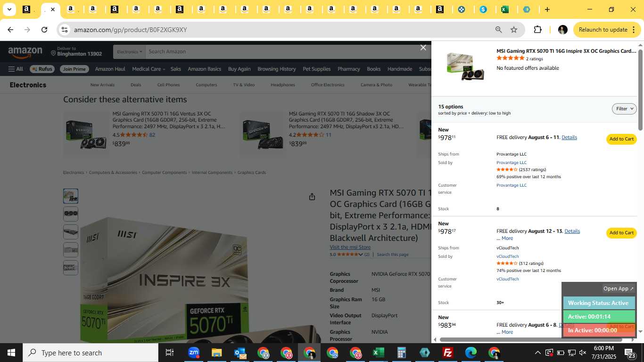The height and width of the screenshot is (362, 644).
Task: Open Amazon Haul in navigation bar
Action: [110, 69]
